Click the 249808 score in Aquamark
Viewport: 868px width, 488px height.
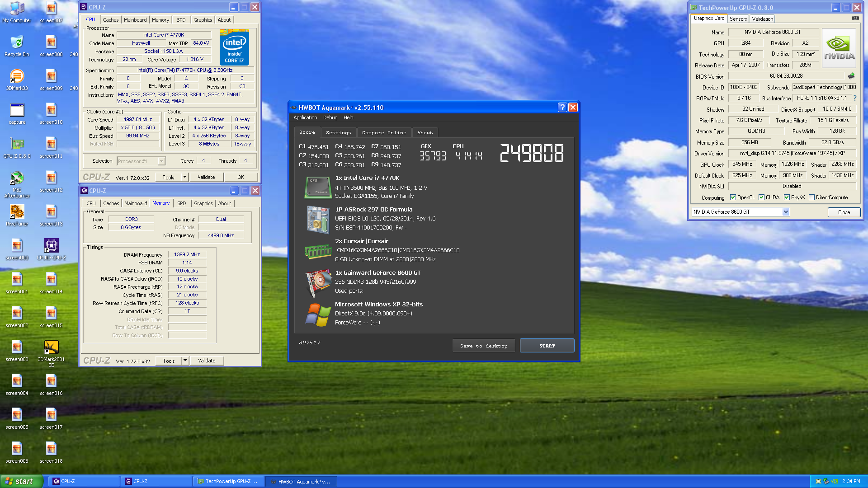pyautogui.click(x=532, y=153)
